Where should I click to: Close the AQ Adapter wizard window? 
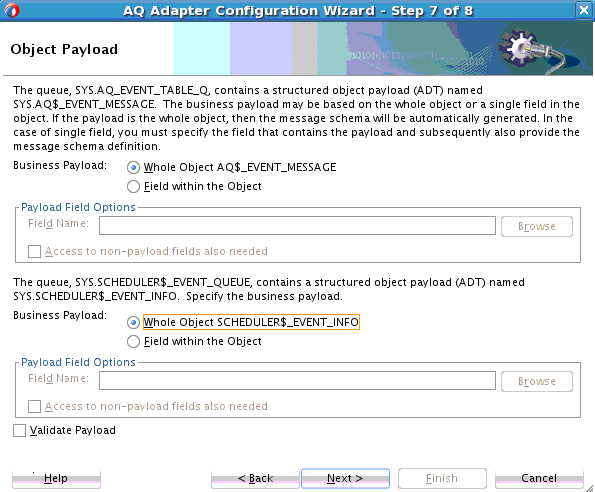pos(584,10)
